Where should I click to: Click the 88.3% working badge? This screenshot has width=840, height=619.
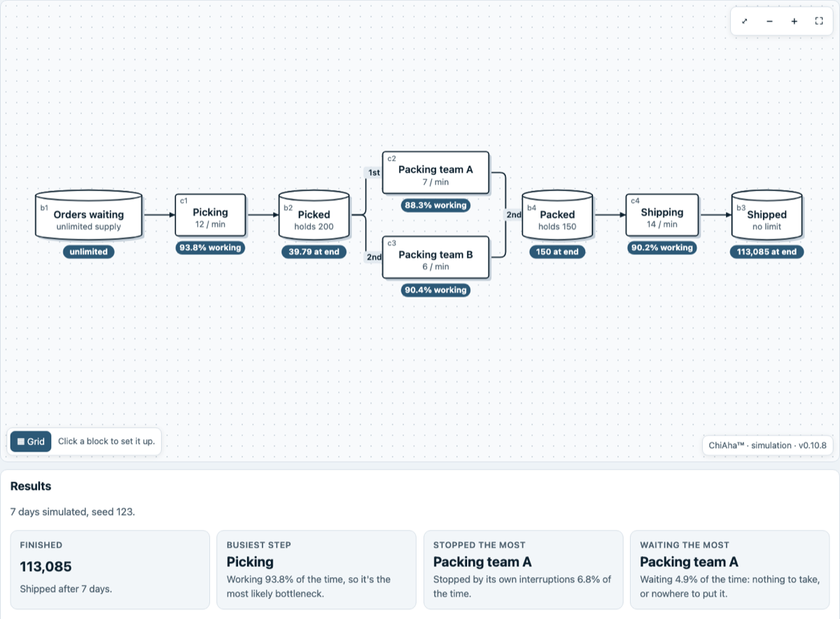click(x=435, y=205)
